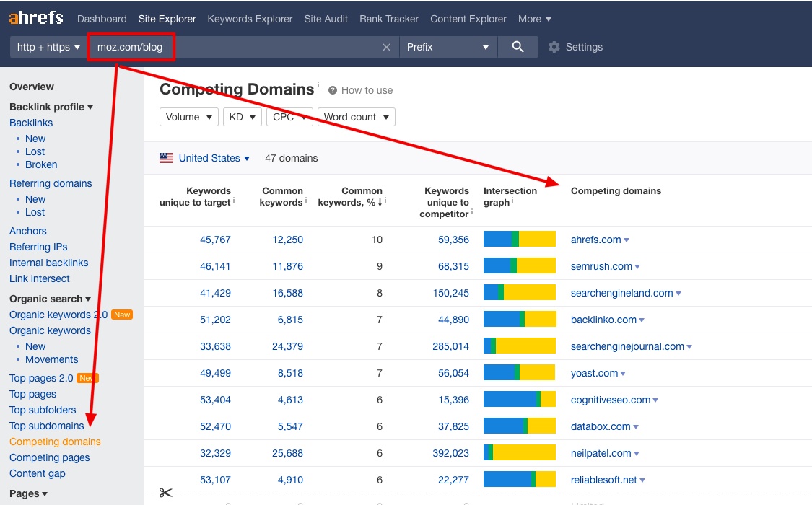This screenshot has width=812, height=505.
Task: Click the intersection graph bar for ahrefs.com
Action: coord(520,239)
